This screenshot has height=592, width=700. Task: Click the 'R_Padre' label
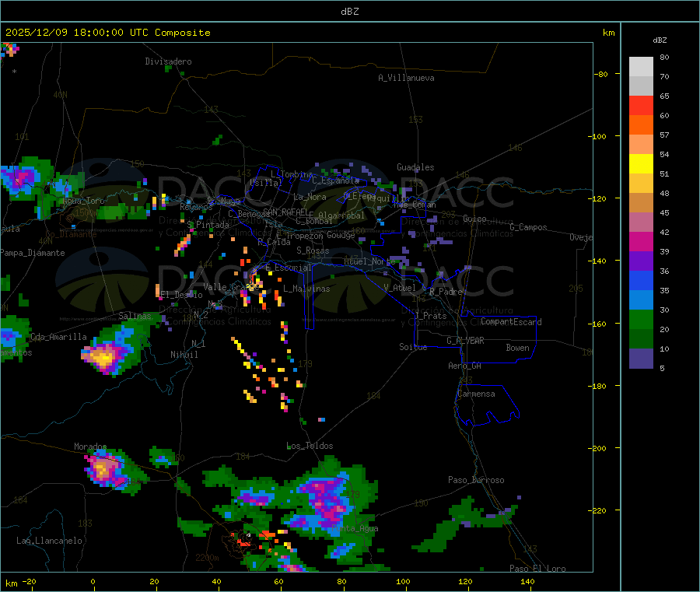coord(446,292)
